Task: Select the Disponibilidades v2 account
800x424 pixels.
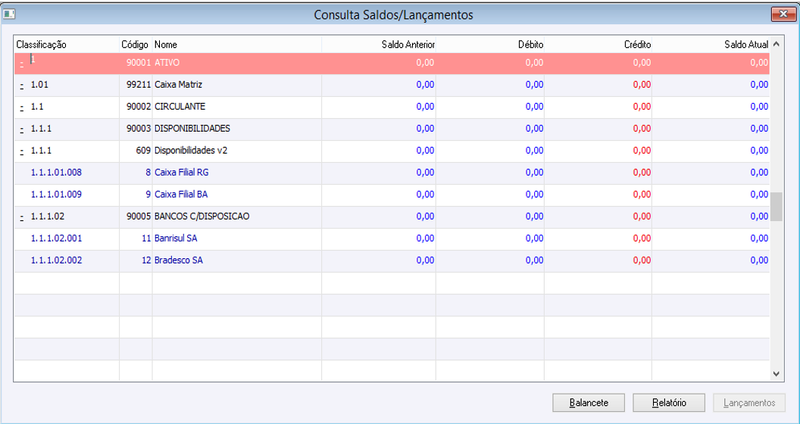Action: pyautogui.click(x=189, y=151)
